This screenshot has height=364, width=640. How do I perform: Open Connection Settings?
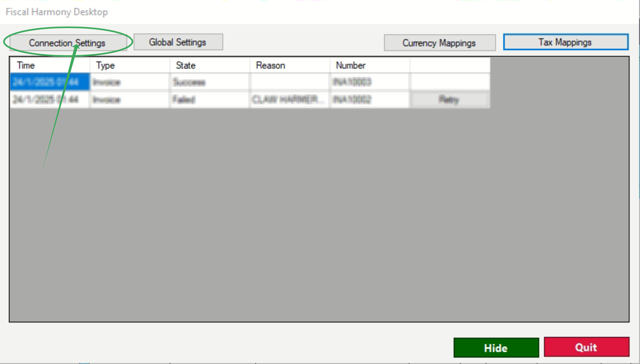click(x=68, y=43)
